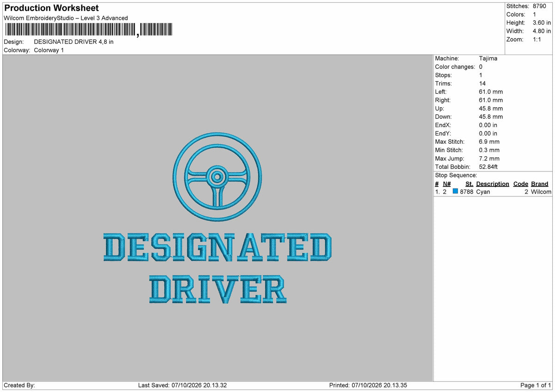
Task: Click the Height value '3.60 in'
Action: click(542, 23)
